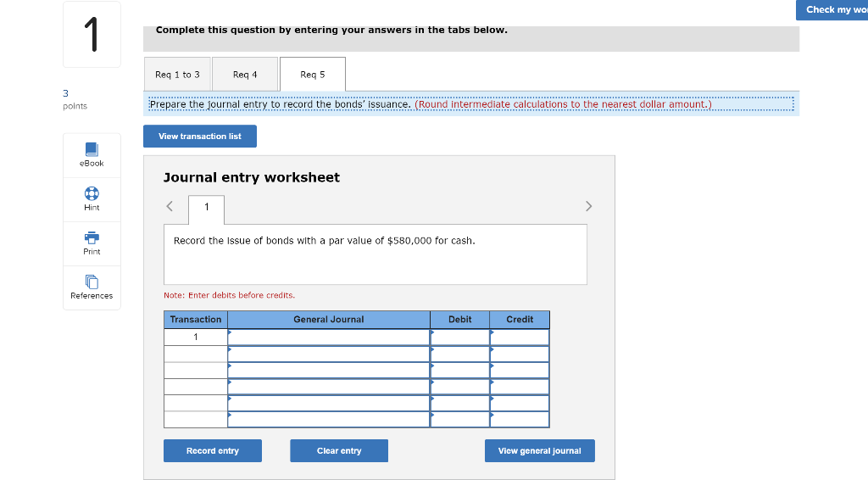Screen dimensions: 868x480
Task: Click the Check my work button
Action: (x=832, y=10)
